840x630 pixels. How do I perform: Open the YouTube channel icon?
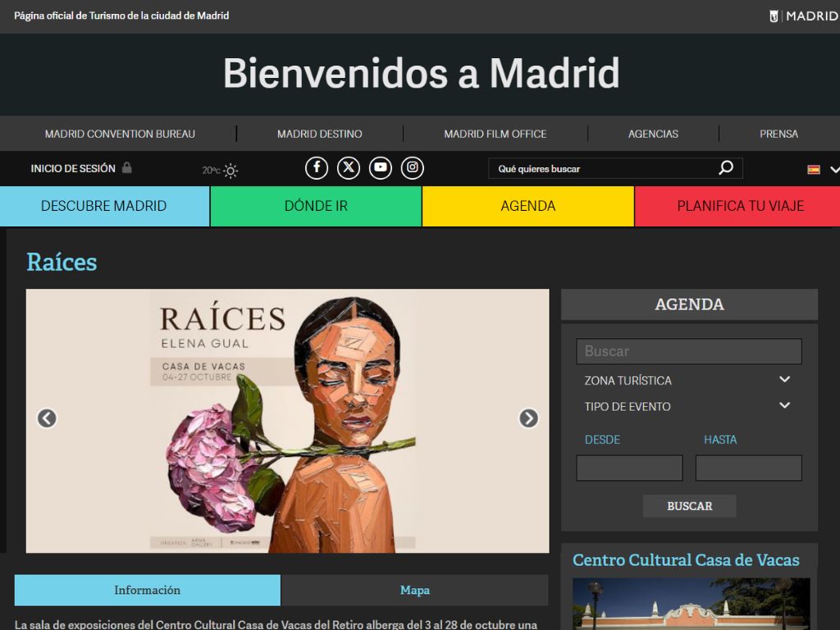(x=380, y=167)
